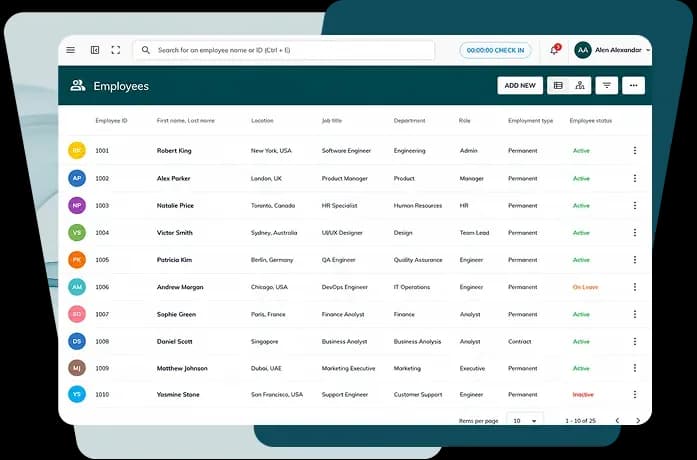The height and width of the screenshot is (460, 697).
Task: Go to previous page arrow
Action: tap(617, 420)
